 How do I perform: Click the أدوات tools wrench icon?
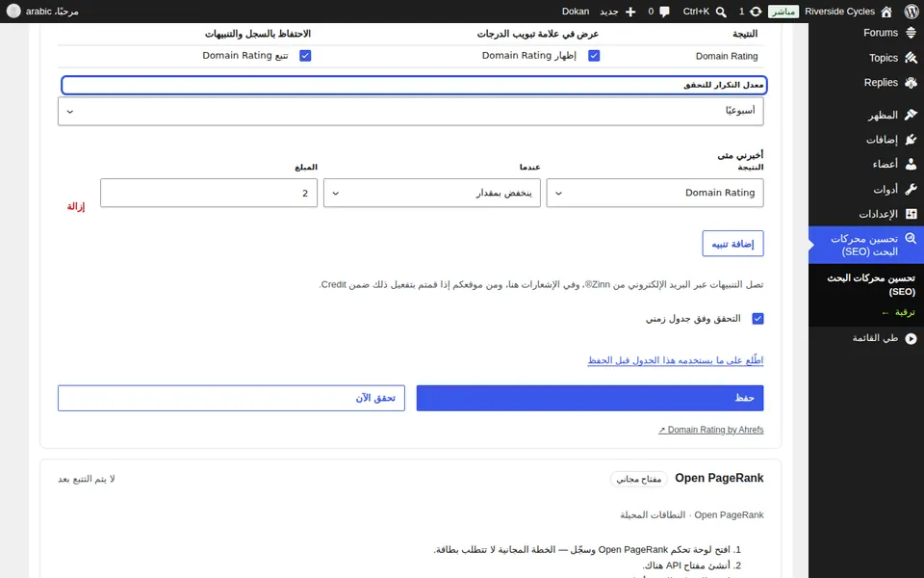tap(911, 190)
